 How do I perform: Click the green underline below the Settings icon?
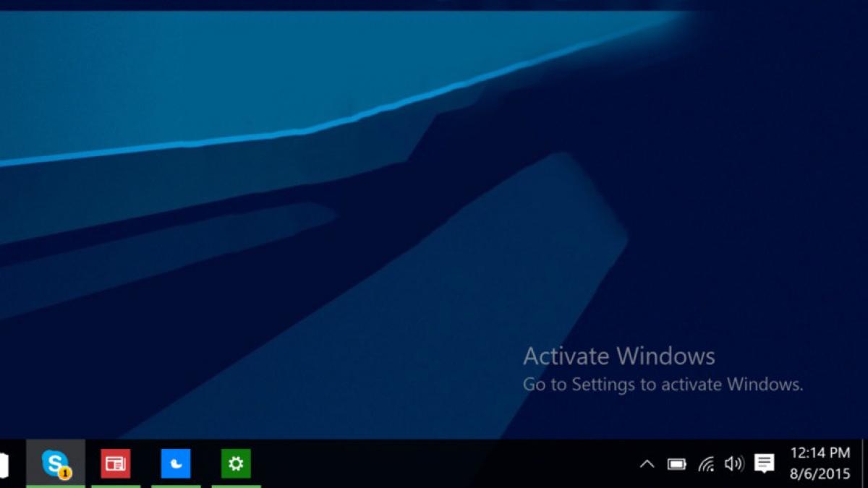tap(236, 486)
